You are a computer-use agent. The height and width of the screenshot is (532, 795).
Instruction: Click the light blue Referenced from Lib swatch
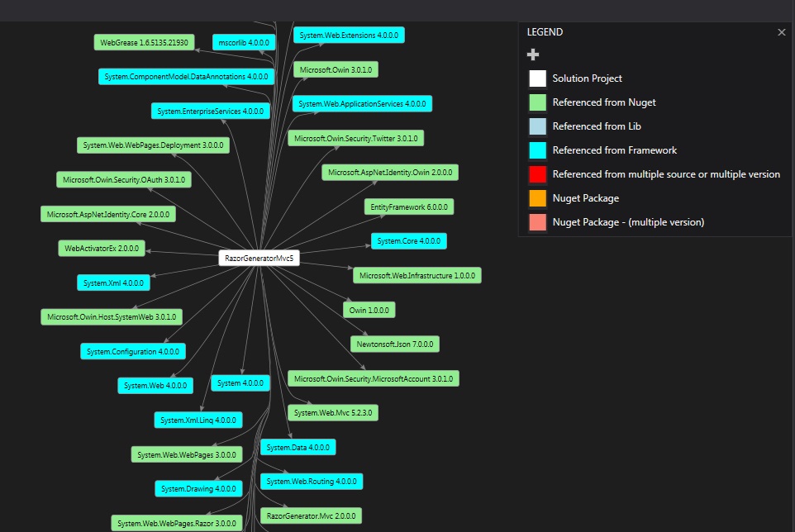[x=537, y=126]
